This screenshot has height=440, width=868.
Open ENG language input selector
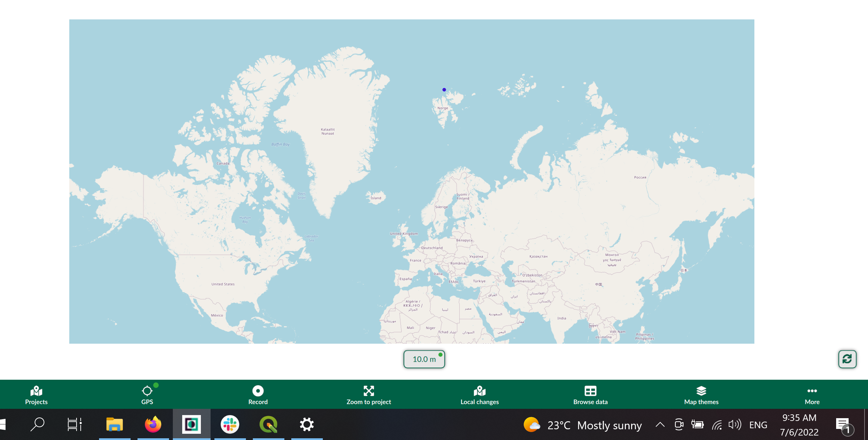pos(758,425)
